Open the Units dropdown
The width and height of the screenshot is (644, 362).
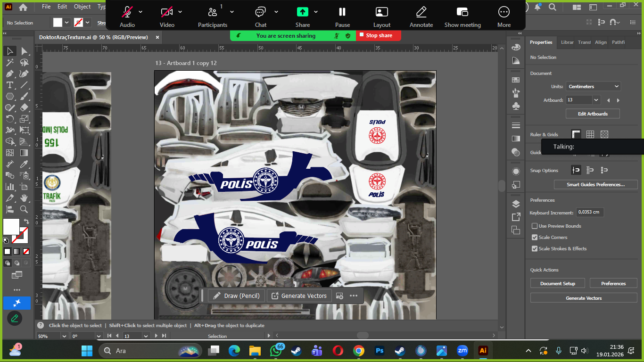[x=593, y=86]
